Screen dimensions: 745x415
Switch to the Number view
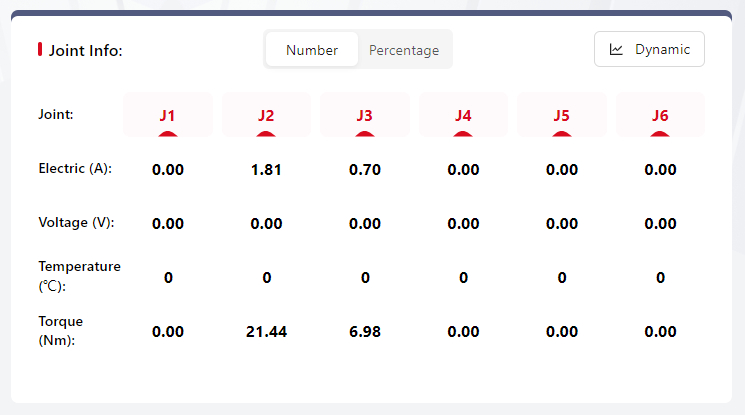click(x=312, y=50)
